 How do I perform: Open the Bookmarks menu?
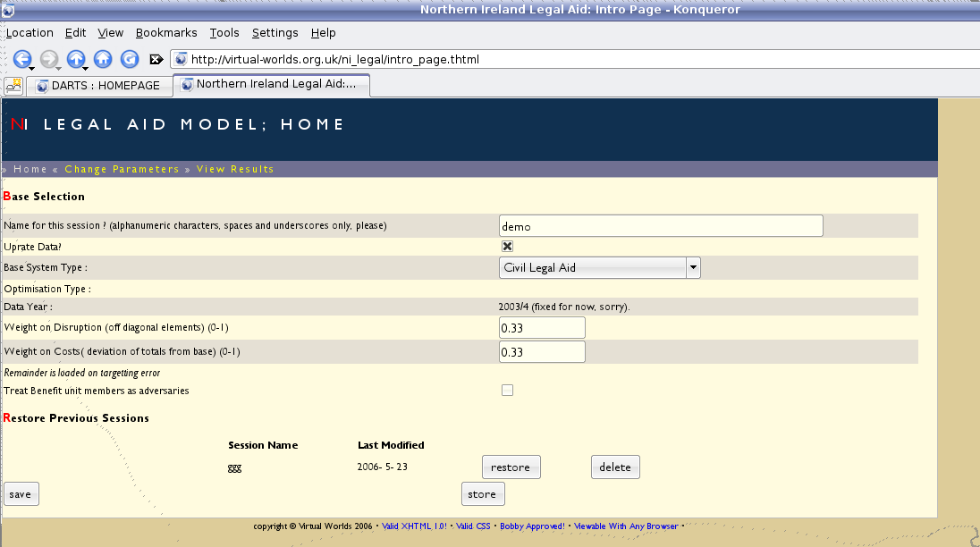click(x=166, y=32)
